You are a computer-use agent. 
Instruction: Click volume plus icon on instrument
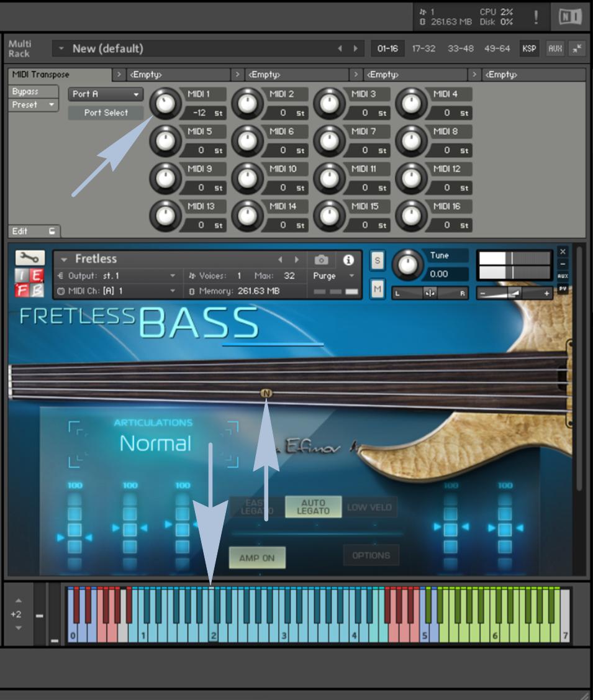point(546,293)
